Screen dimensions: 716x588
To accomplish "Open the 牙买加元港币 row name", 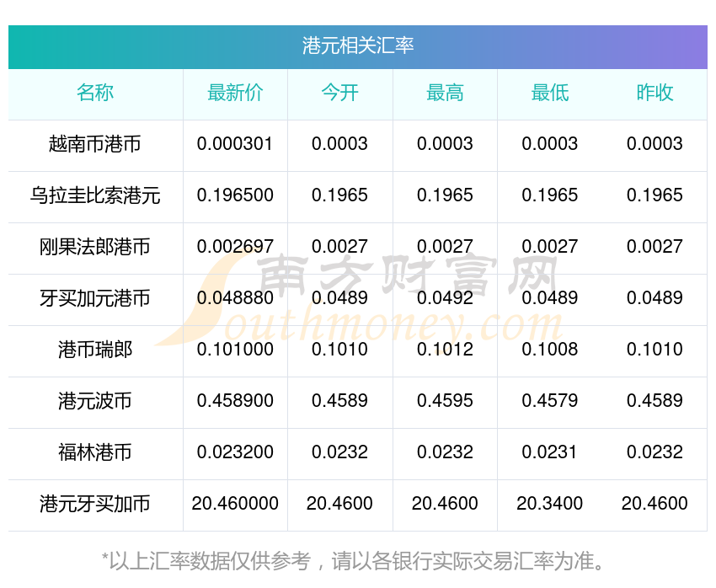I will click(x=95, y=298).
